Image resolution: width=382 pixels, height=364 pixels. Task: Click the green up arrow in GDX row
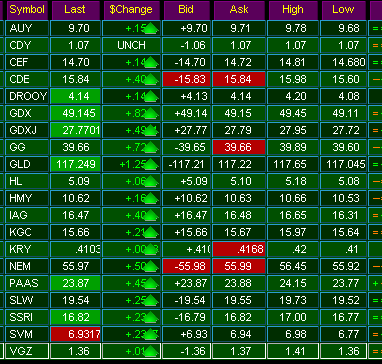[151, 113]
